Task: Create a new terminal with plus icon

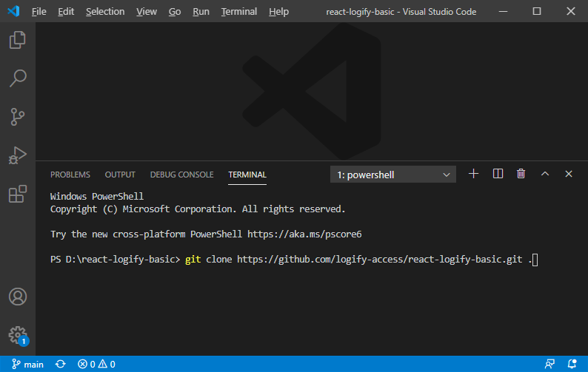Action: pos(474,174)
